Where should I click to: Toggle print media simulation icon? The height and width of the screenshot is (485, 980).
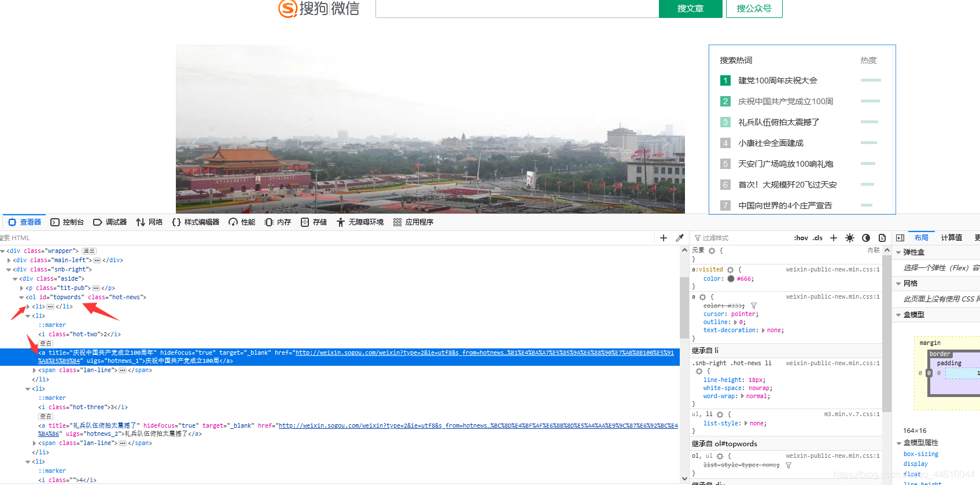click(x=882, y=238)
